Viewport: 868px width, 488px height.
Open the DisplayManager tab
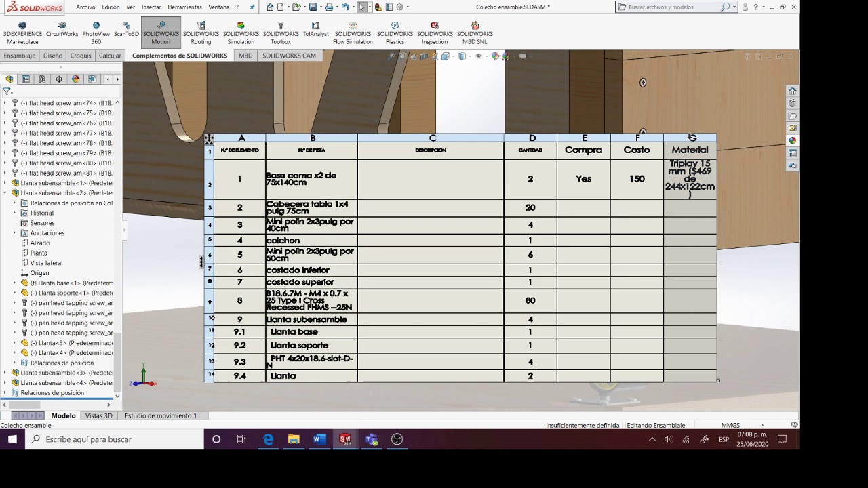(x=75, y=79)
